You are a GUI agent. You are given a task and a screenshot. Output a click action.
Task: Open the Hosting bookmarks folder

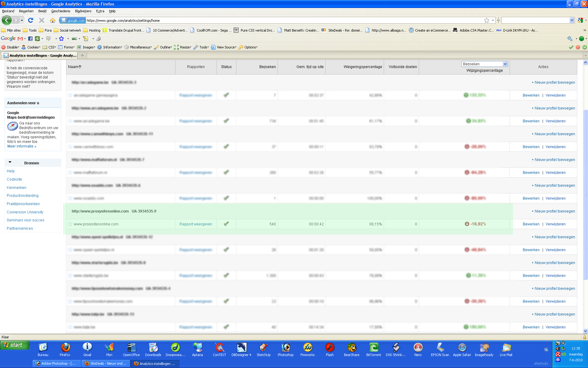click(92, 30)
